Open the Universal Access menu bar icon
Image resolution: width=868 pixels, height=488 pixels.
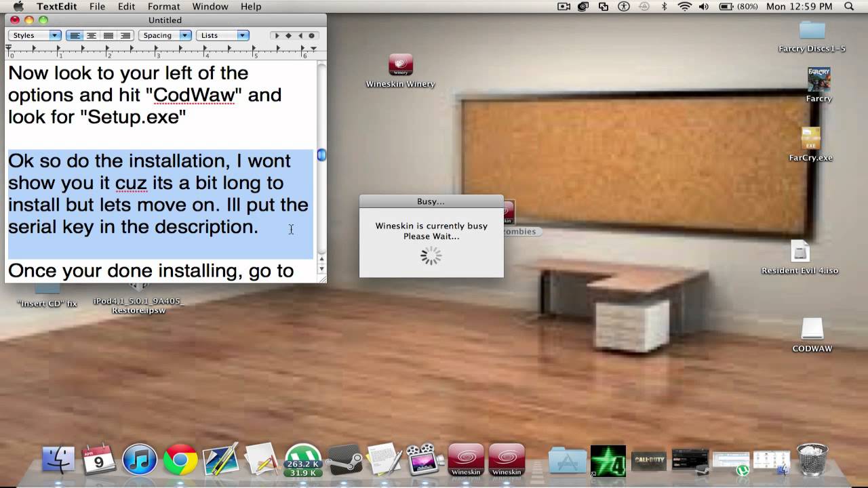(x=624, y=6)
